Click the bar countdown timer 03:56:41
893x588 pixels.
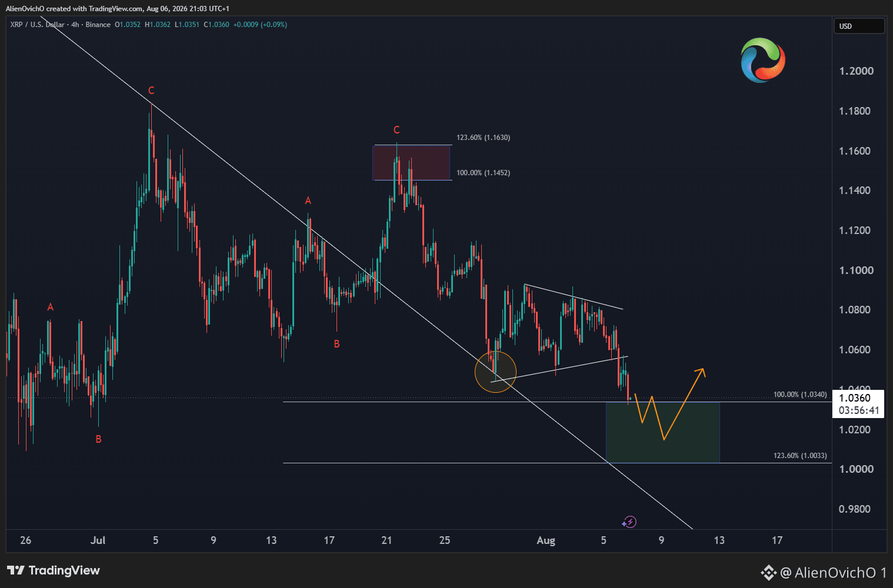[x=859, y=410]
